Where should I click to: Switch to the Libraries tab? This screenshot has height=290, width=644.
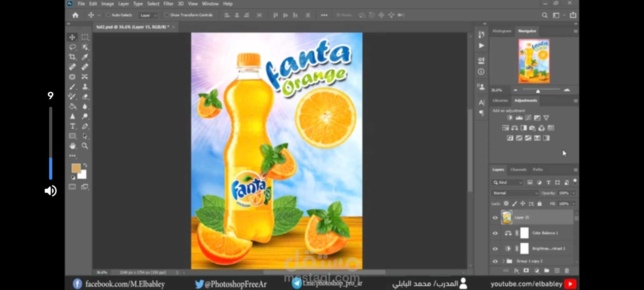point(500,101)
